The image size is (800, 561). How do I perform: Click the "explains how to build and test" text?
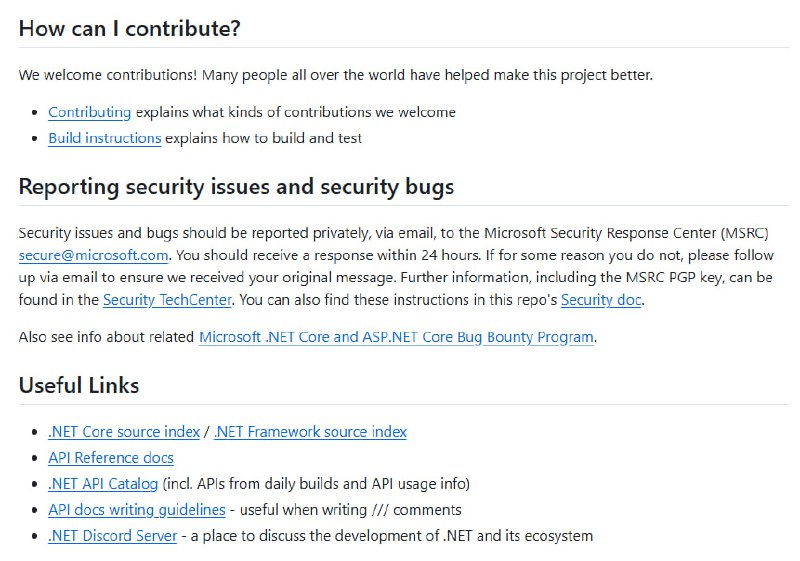click(263, 138)
